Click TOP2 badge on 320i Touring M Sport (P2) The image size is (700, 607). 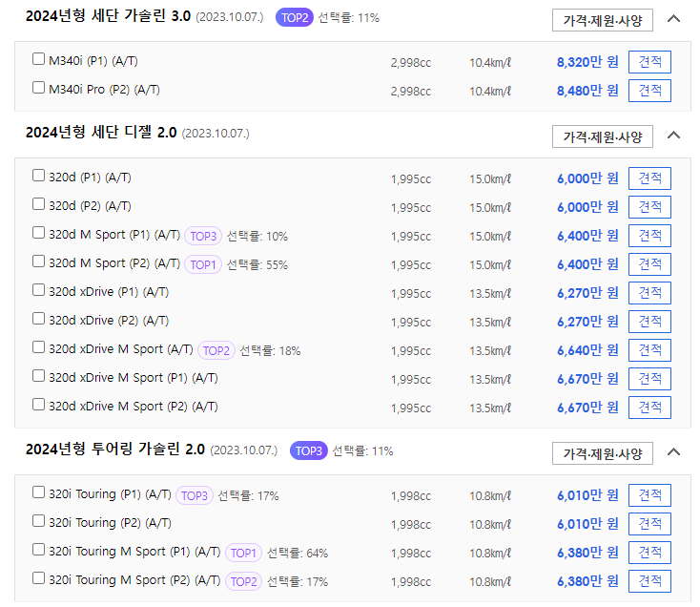point(243,581)
